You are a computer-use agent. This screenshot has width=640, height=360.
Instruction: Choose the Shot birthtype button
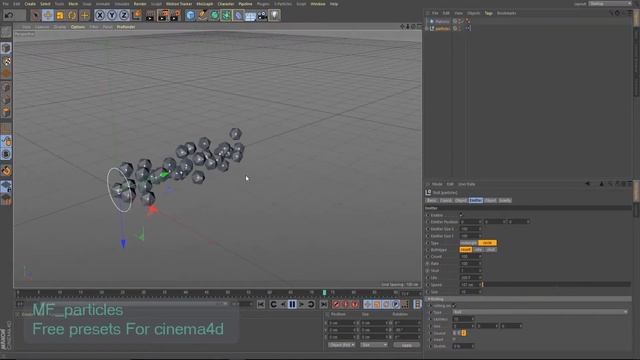click(491, 250)
